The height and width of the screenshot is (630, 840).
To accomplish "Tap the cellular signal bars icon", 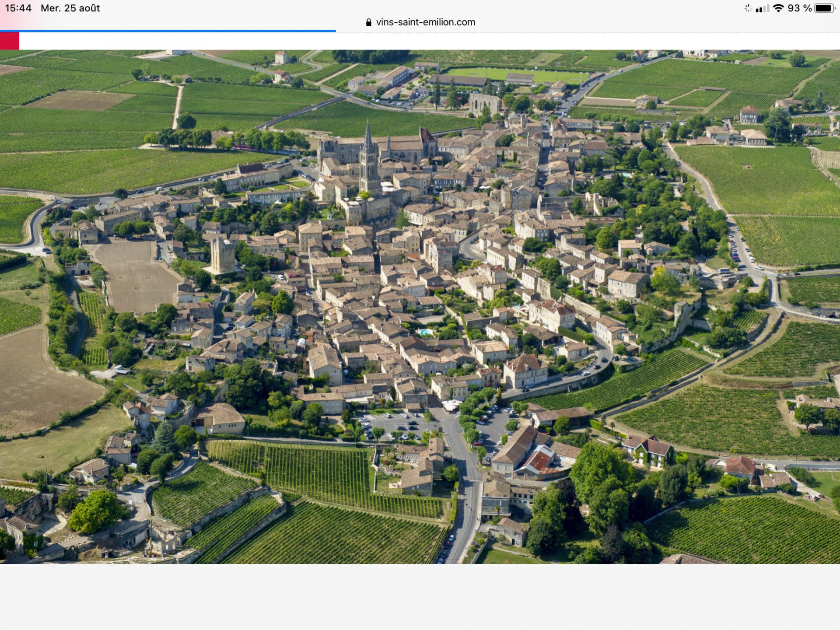I will [x=762, y=9].
